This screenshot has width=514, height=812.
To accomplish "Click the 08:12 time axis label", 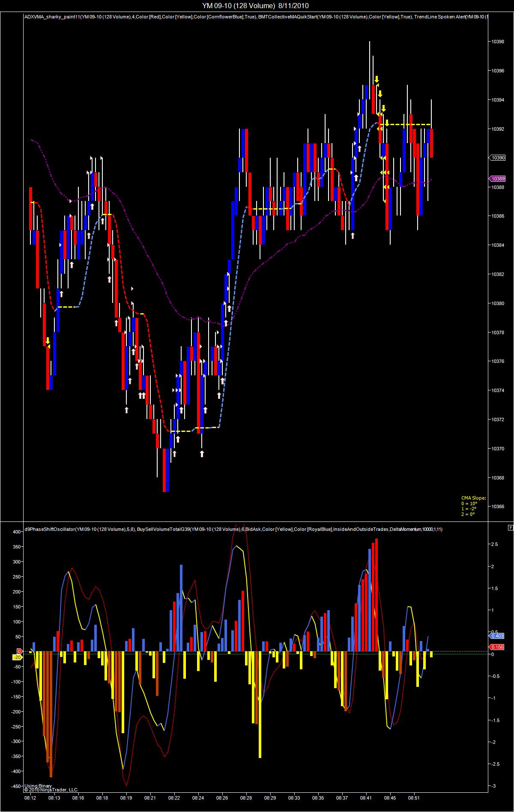I will click(x=30, y=798).
